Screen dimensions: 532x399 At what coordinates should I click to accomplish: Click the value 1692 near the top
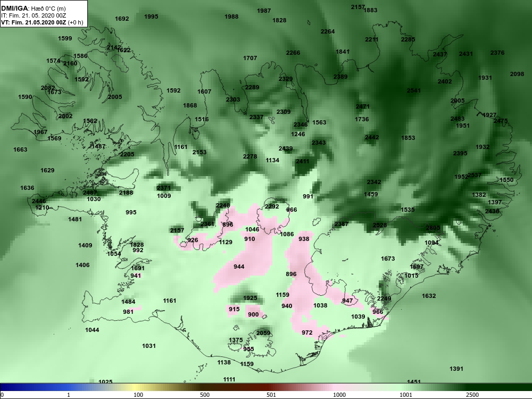click(x=122, y=19)
